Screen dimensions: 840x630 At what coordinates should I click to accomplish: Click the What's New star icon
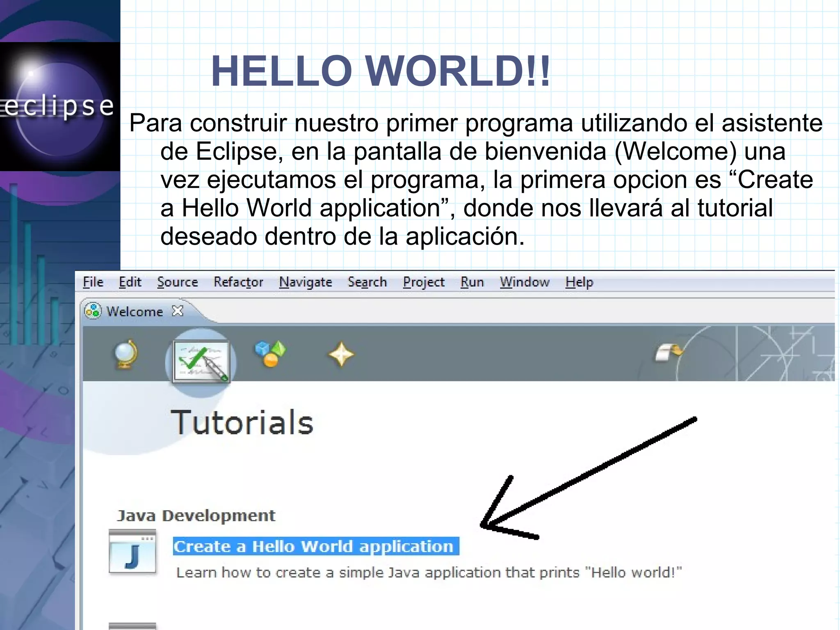pyautogui.click(x=341, y=355)
